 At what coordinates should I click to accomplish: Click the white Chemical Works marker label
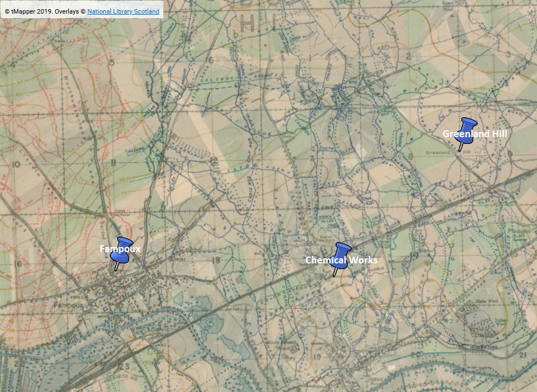click(x=341, y=261)
